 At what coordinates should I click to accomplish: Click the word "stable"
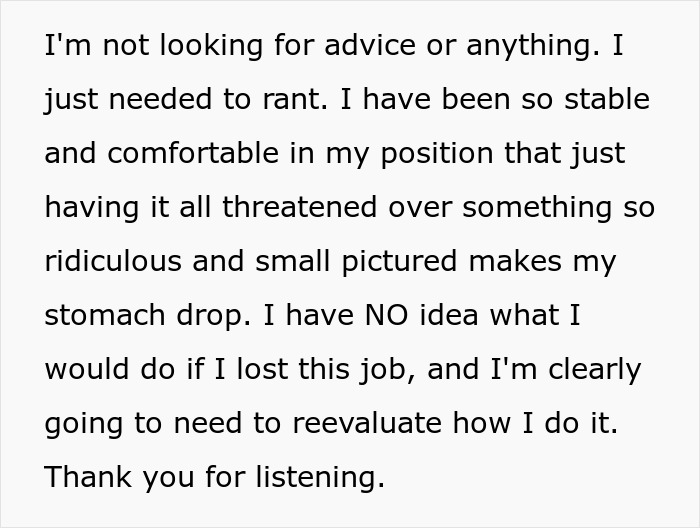coord(602,101)
